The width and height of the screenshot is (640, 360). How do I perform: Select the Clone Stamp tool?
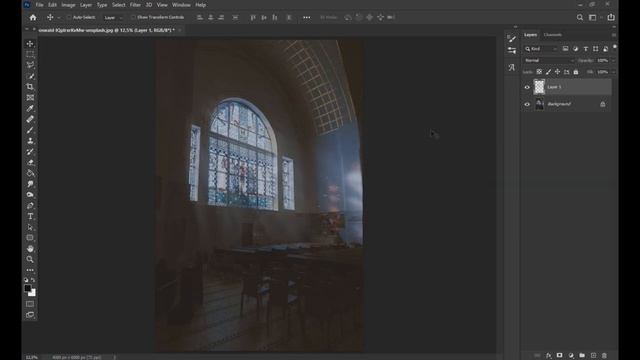click(30, 141)
